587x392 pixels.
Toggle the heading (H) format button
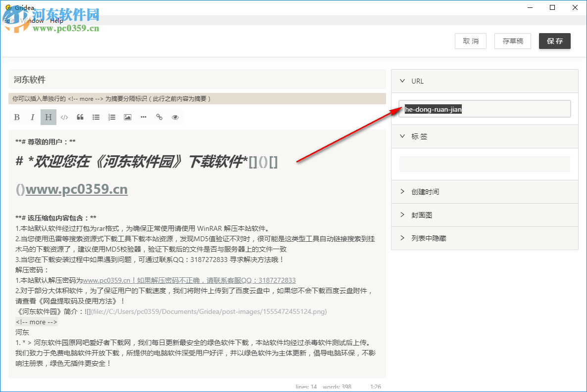(49, 117)
